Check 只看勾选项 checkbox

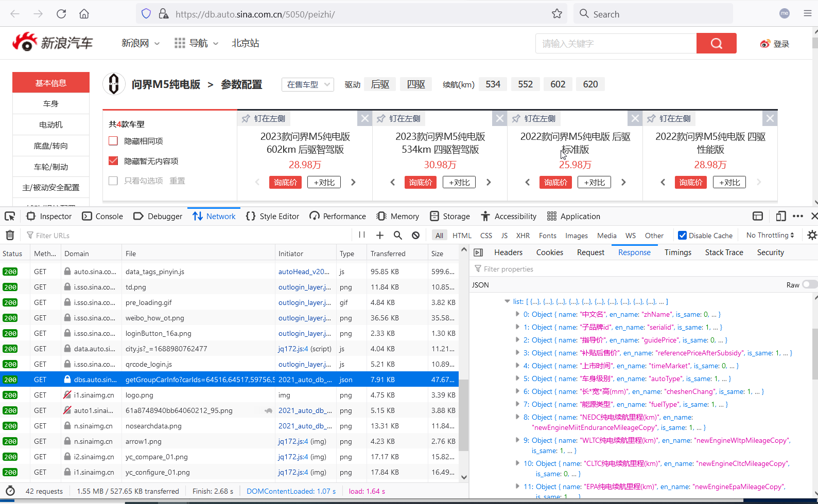pos(113,181)
